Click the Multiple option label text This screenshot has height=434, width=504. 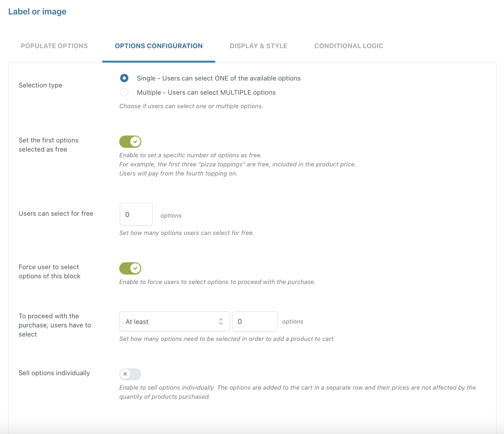pos(206,92)
